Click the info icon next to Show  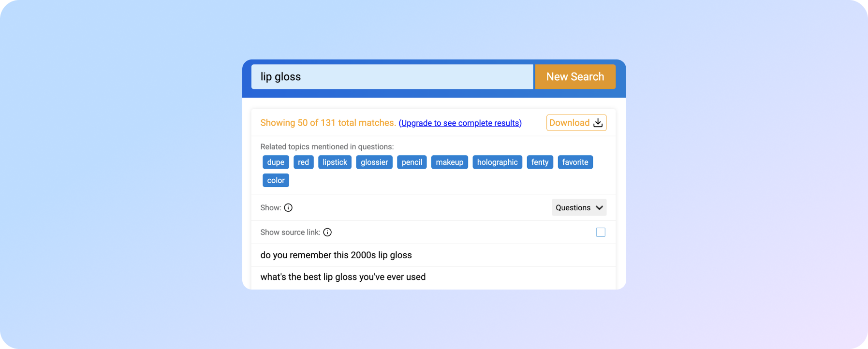pyautogui.click(x=288, y=207)
